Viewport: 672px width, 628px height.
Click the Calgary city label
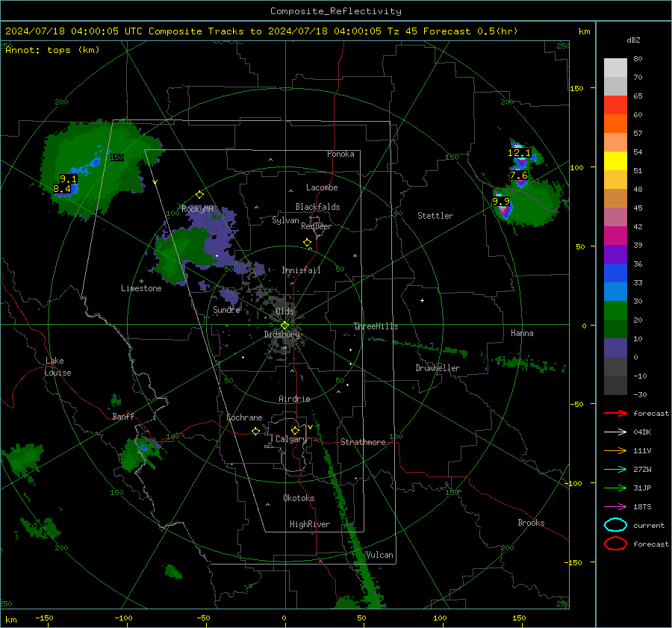pos(291,439)
